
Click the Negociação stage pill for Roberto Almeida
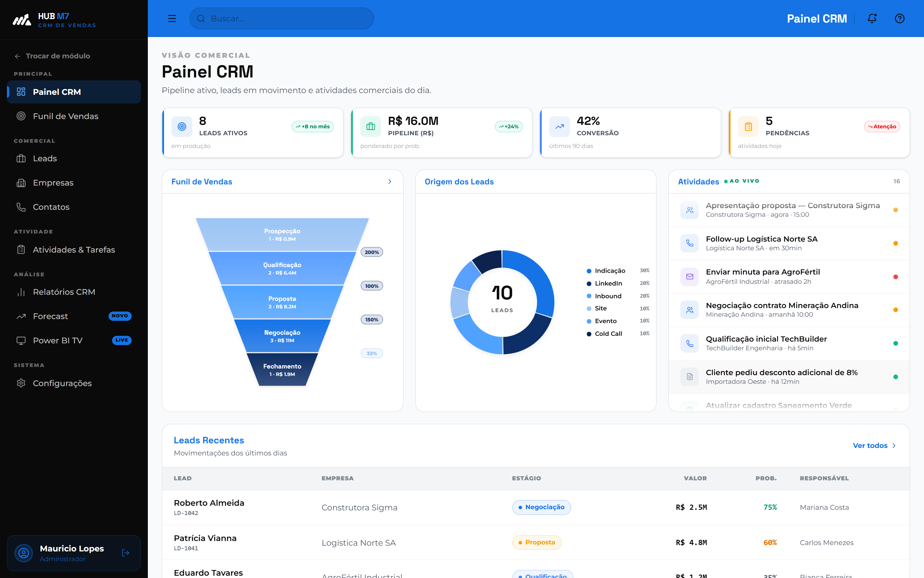point(541,507)
